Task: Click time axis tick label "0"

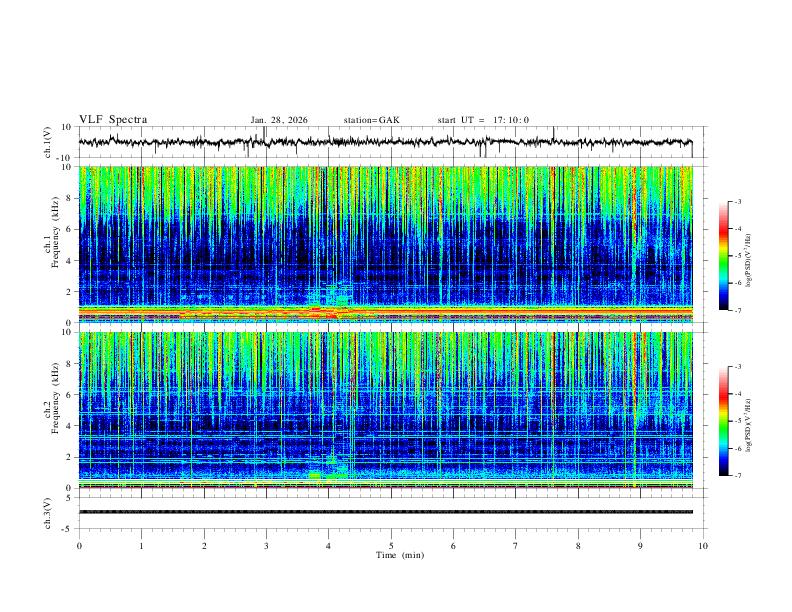Action: 79,546
